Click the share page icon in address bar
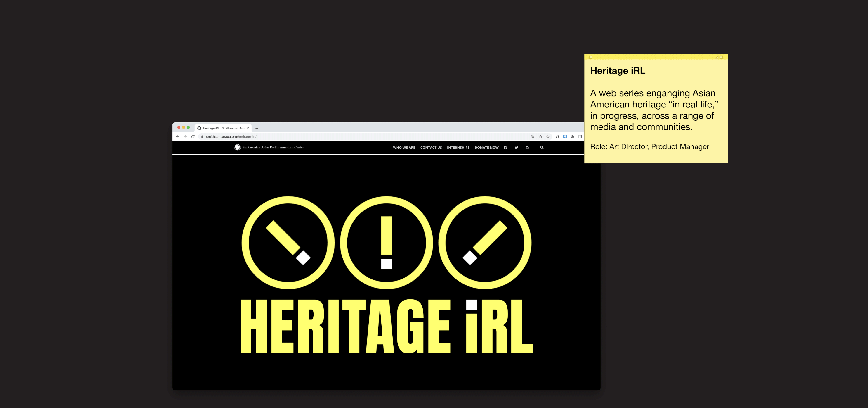This screenshot has width=868, height=408. (540, 136)
